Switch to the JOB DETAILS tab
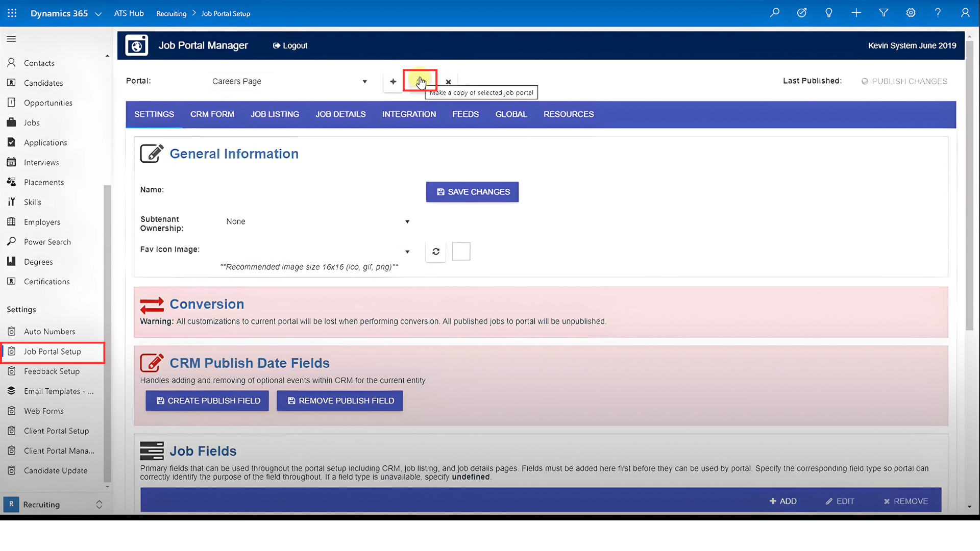Image resolution: width=980 pixels, height=551 pixels. [340, 114]
